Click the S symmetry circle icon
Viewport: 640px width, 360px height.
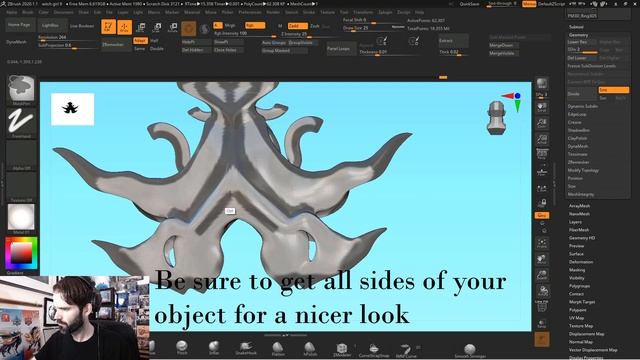click(x=204, y=29)
